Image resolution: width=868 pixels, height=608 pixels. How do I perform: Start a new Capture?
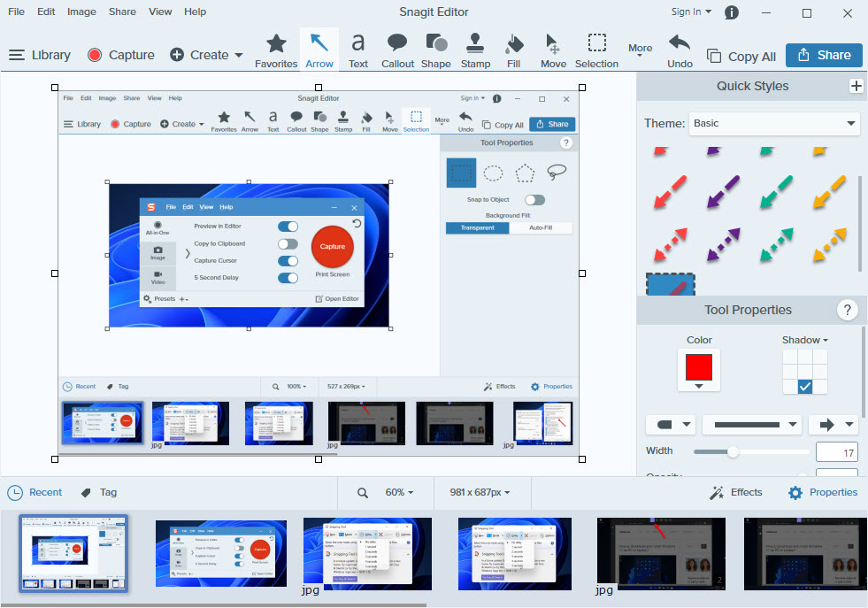(x=120, y=55)
